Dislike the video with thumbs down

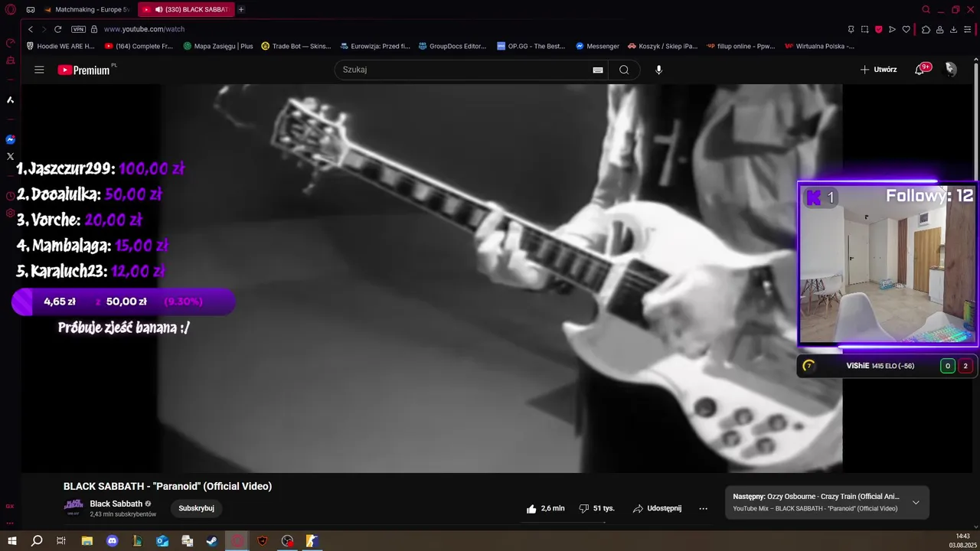tap(596, 508)
